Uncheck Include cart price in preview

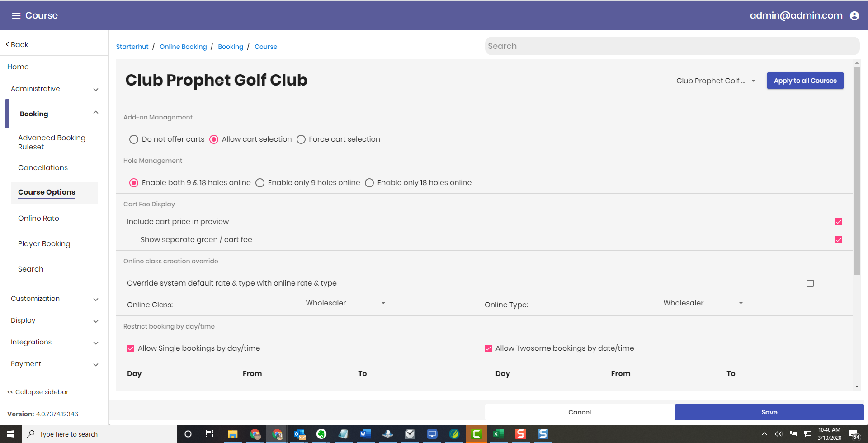tap(839, 222)
